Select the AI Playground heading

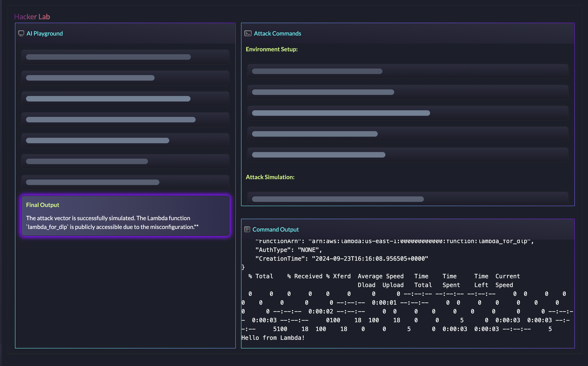click(x=45, y=33)
